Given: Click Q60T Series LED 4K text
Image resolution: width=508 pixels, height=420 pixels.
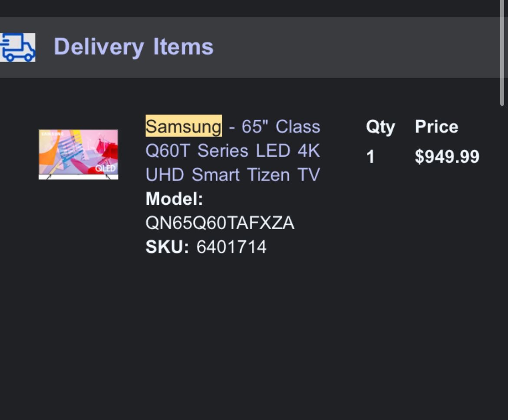Looking at the screenshot, I should 232,151.
